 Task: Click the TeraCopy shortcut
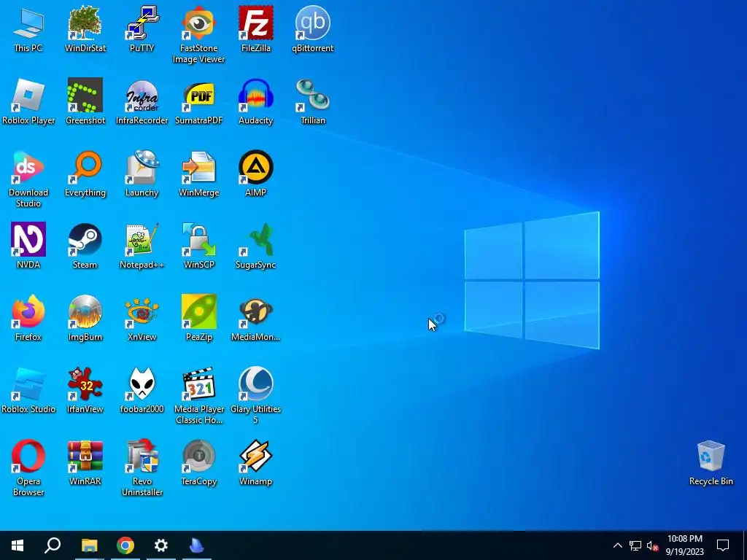point(198,462)
